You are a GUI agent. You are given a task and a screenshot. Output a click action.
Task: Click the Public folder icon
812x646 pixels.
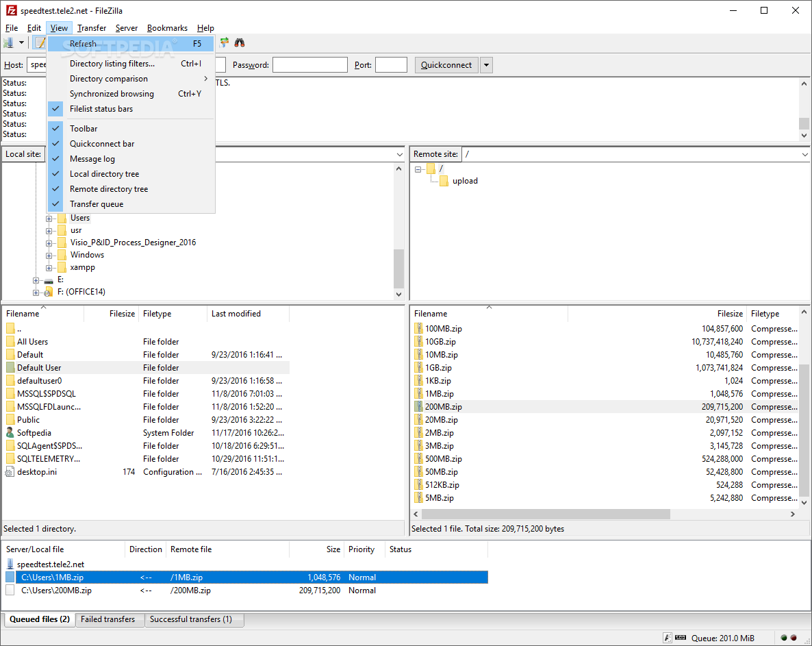point(10,420)
